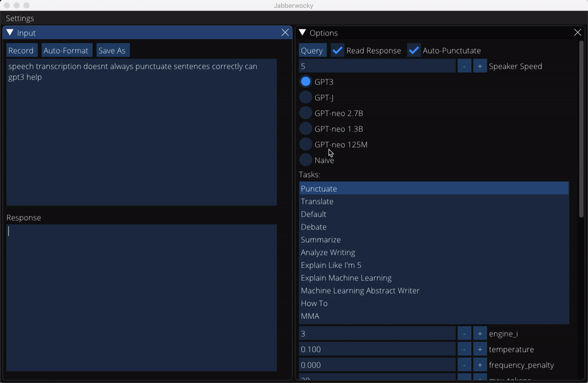
Task: Select the GPT-neo 1.3B model
Action: pos(306,129)
